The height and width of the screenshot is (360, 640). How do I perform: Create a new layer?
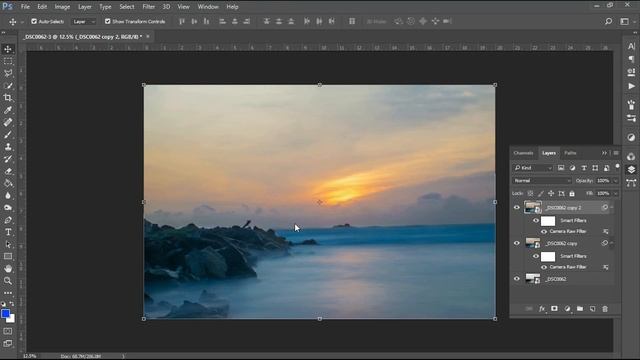[x=593, y=309]
